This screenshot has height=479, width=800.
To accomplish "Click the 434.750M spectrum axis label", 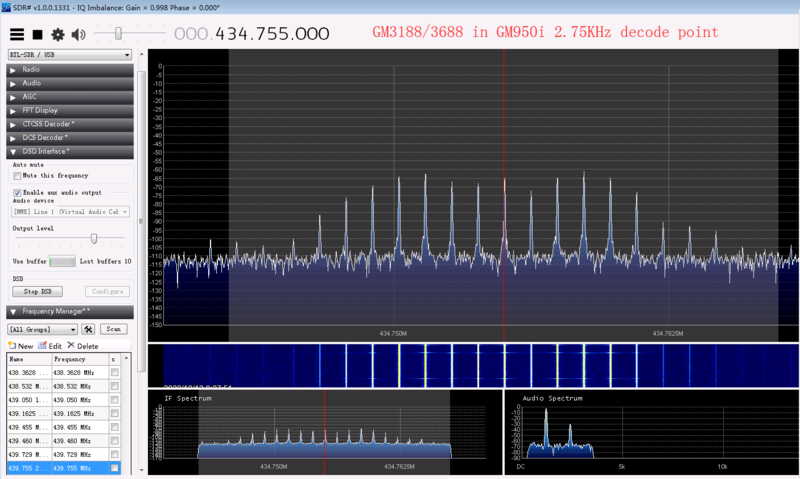I will (x=393, y=334).
